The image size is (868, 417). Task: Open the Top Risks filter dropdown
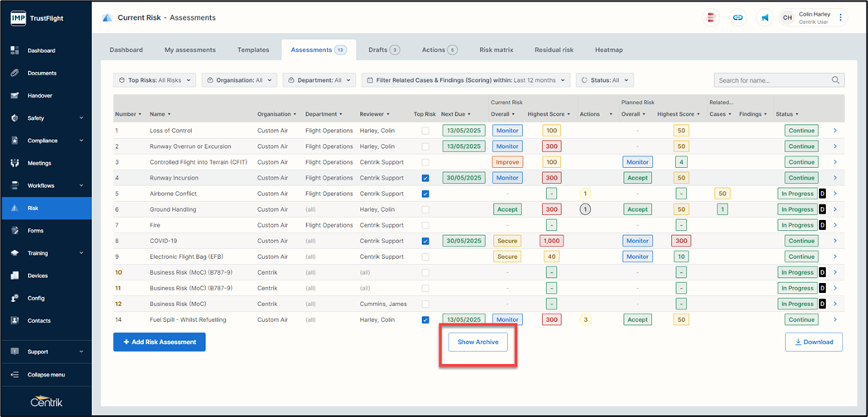pyautogui.click(x=155, y=80)
